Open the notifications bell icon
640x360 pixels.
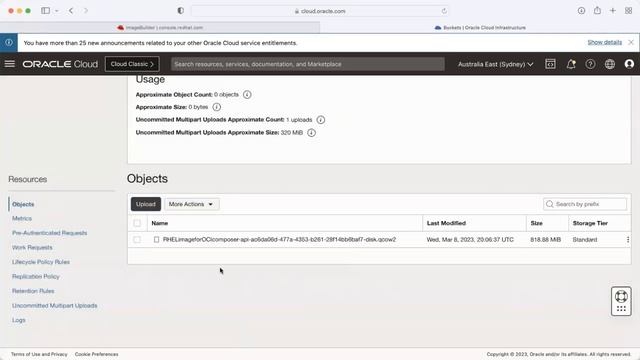click(x=571, y=64)
